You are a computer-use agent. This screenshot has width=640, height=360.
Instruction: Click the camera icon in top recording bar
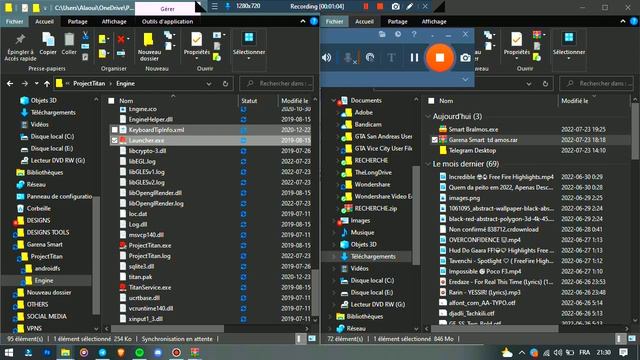point(396,6)
